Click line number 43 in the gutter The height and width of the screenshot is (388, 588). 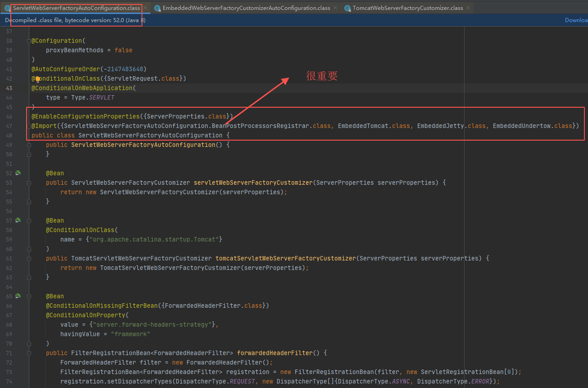pyautogui.click(x=9, y=88)
